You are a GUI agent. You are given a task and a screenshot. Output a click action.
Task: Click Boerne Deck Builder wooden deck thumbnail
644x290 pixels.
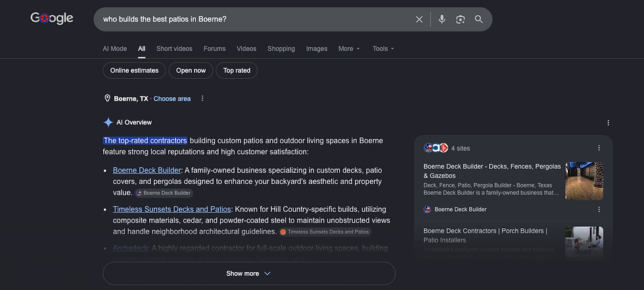click(x=584, y=181)
